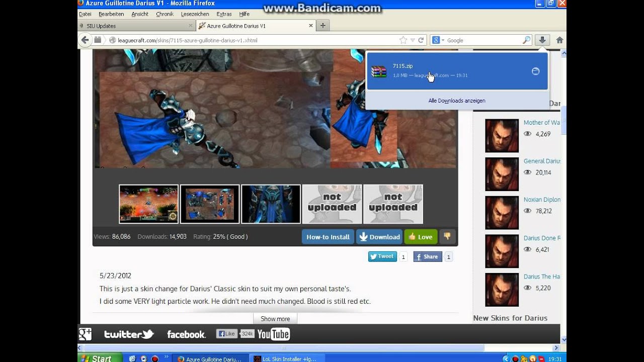644x362 pixels.
Task: Open the site identity globe icon in address bar
Action: coord(112,40)
